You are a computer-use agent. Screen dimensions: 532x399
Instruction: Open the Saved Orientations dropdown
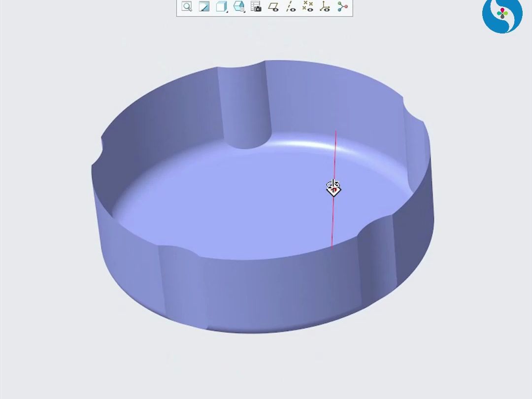click(239, 6)
